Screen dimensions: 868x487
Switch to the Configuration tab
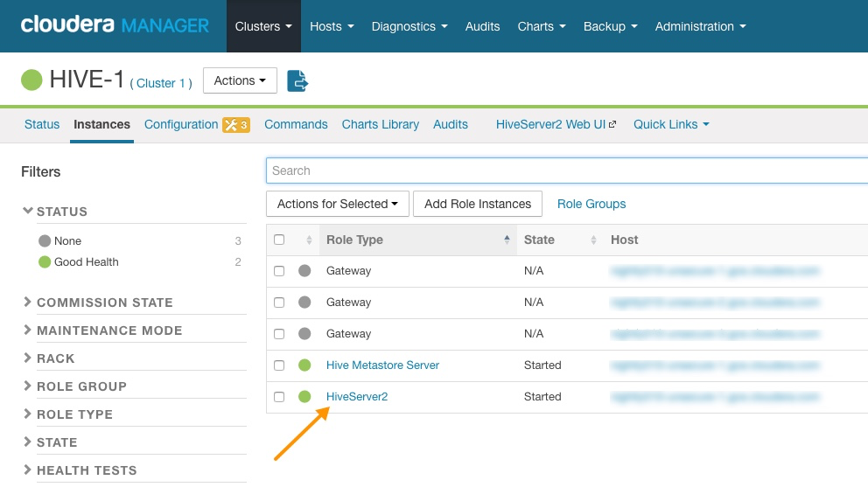click(x=181, y=124)
